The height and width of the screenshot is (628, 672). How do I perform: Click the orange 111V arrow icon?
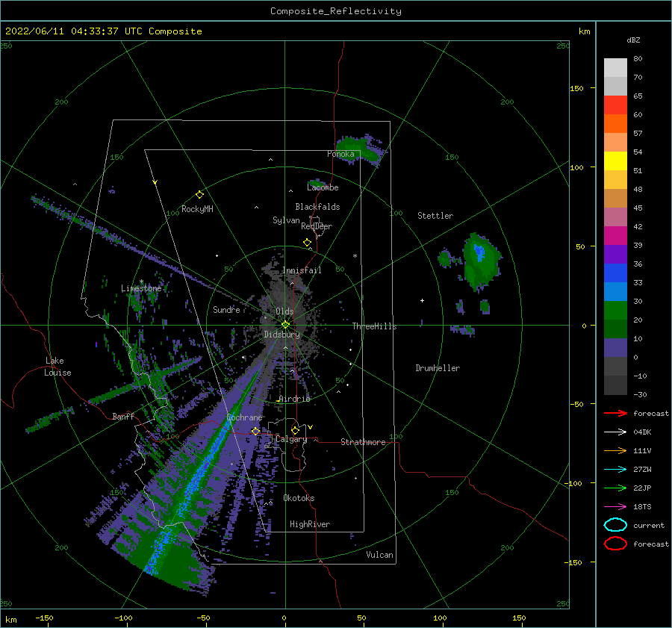[x=615, y=450]
